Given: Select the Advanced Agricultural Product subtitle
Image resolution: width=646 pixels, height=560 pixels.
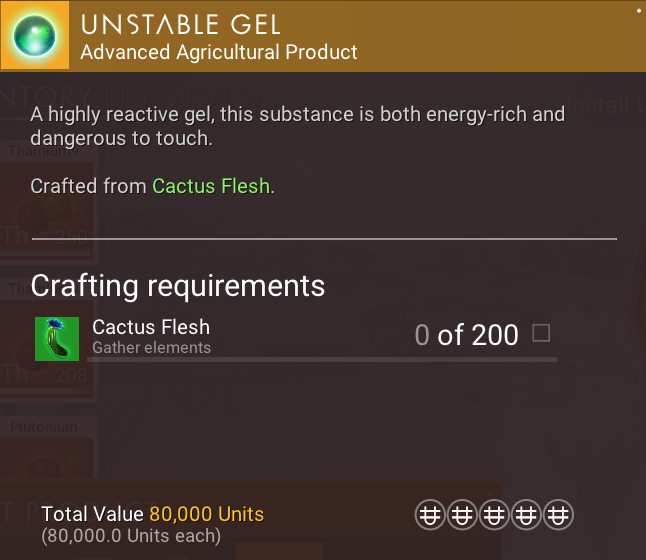Looking at the screenshot, I should click(219, 52).
